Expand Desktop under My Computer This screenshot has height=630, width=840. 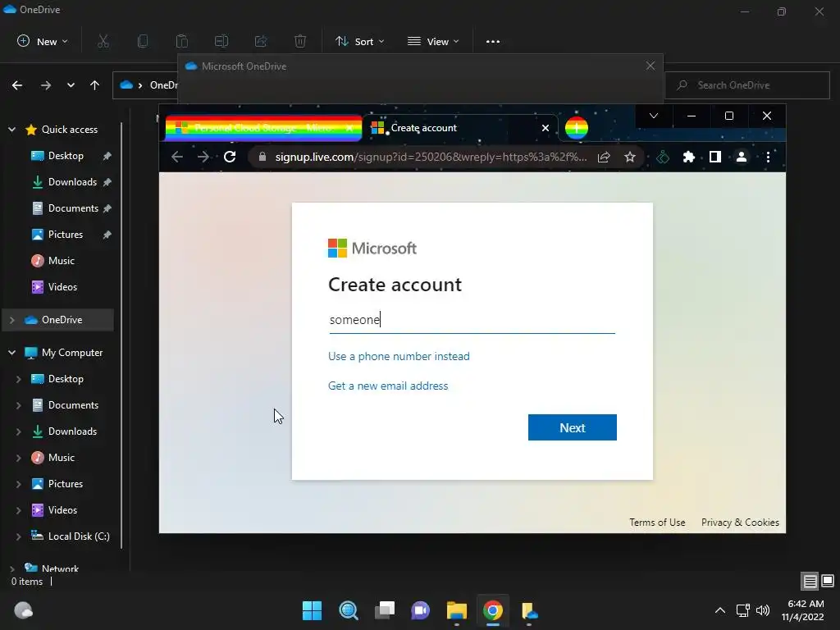19,379
